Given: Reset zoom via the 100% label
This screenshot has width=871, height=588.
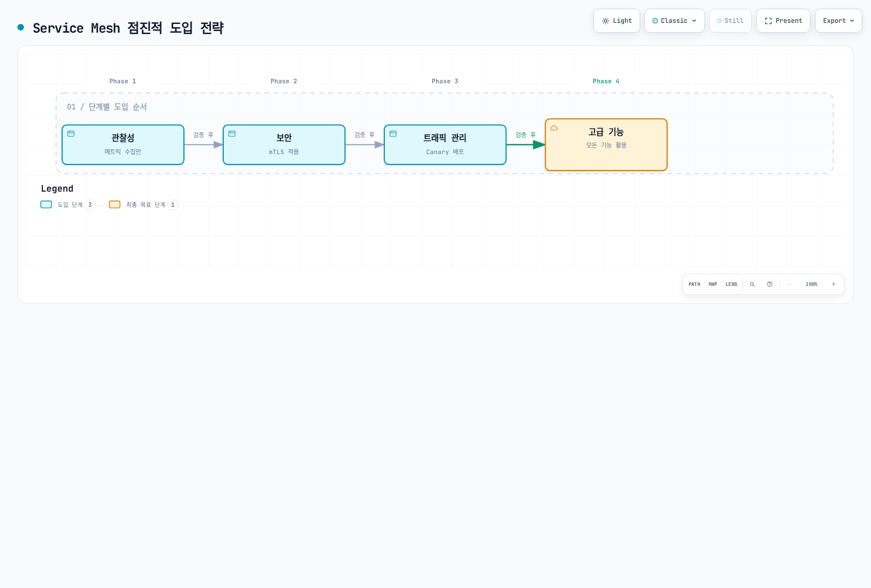Looking at the screenshot, I should pyautogui.click(x=812, y=284).
